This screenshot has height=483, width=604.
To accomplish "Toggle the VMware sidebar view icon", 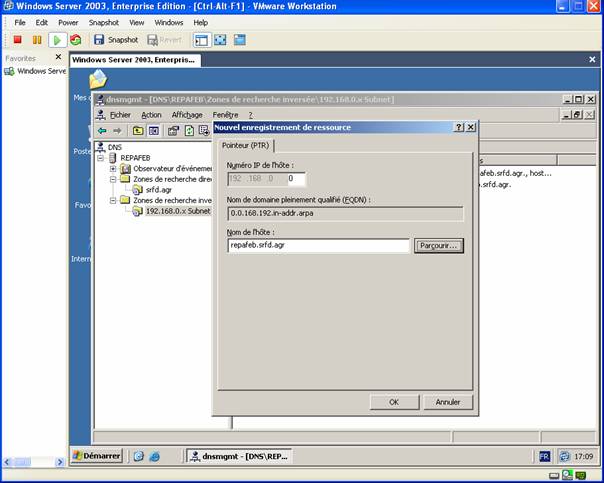I will (201, 40).
